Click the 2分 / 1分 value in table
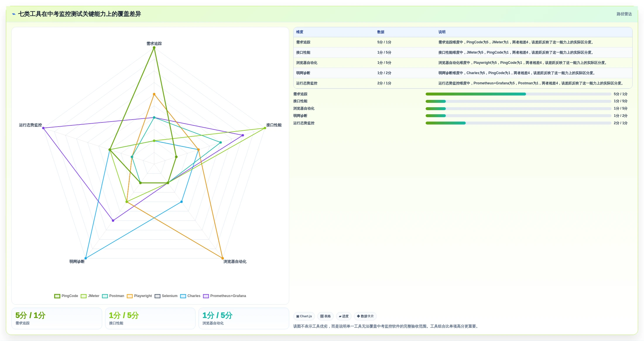The image size is (644, 341). (x=384, y=83)
